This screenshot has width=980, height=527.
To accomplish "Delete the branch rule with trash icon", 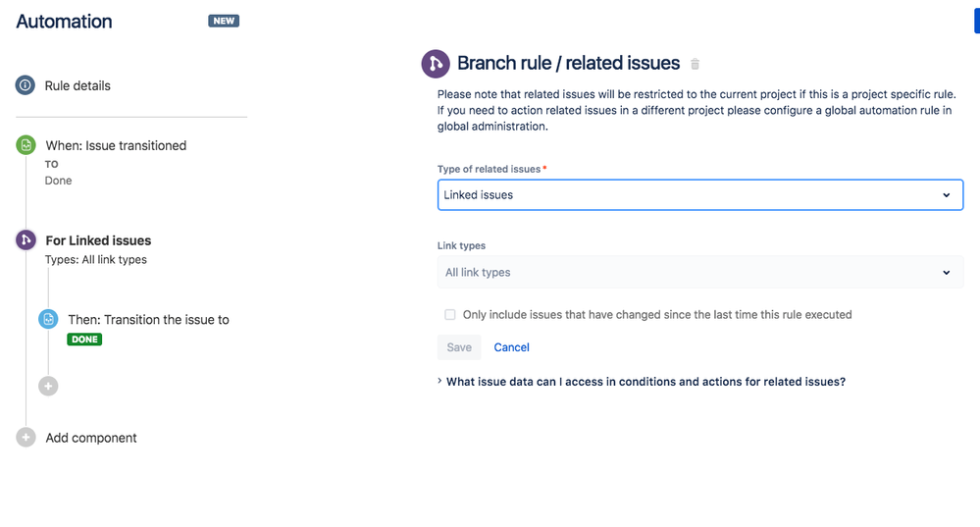I will 696,65.
